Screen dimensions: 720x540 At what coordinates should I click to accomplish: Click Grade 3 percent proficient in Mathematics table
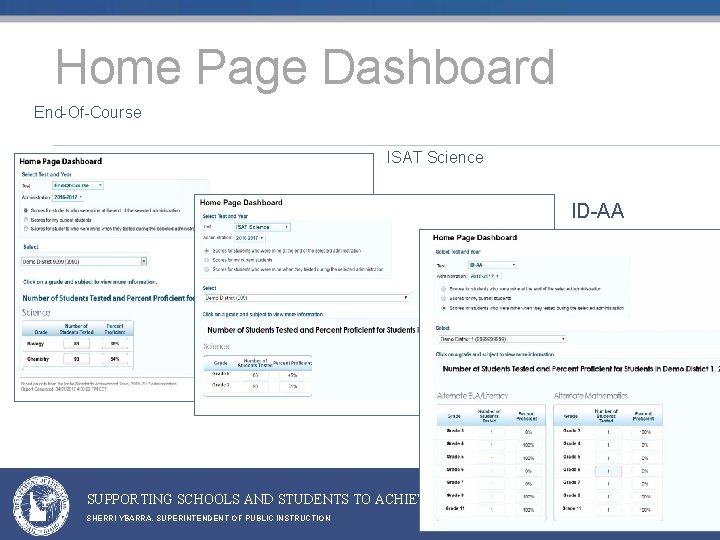click(645, 432)
